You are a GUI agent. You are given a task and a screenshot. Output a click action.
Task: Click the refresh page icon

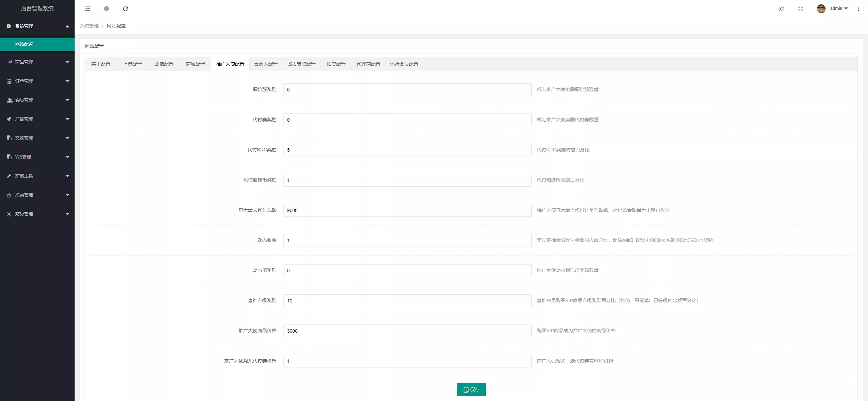click(x=125, y=9)
